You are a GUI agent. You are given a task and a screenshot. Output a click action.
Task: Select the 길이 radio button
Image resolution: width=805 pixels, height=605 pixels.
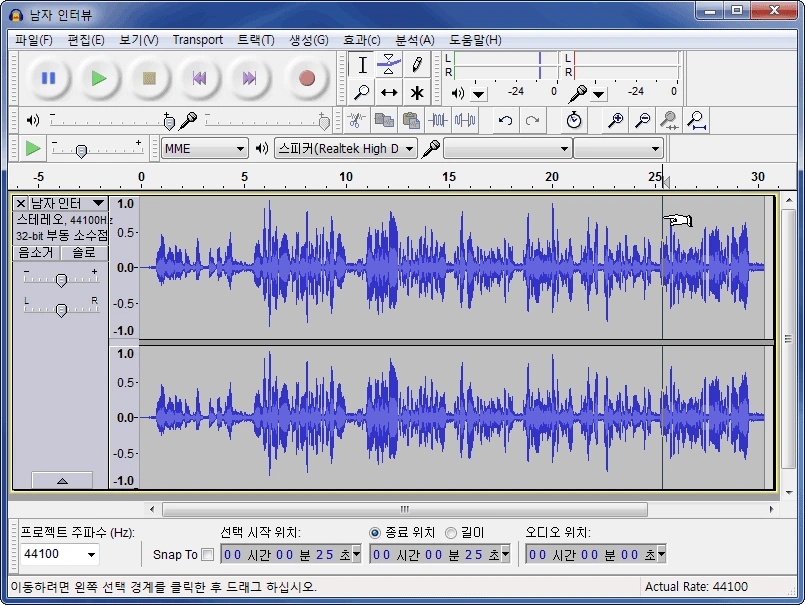click(x=451, y=533)
